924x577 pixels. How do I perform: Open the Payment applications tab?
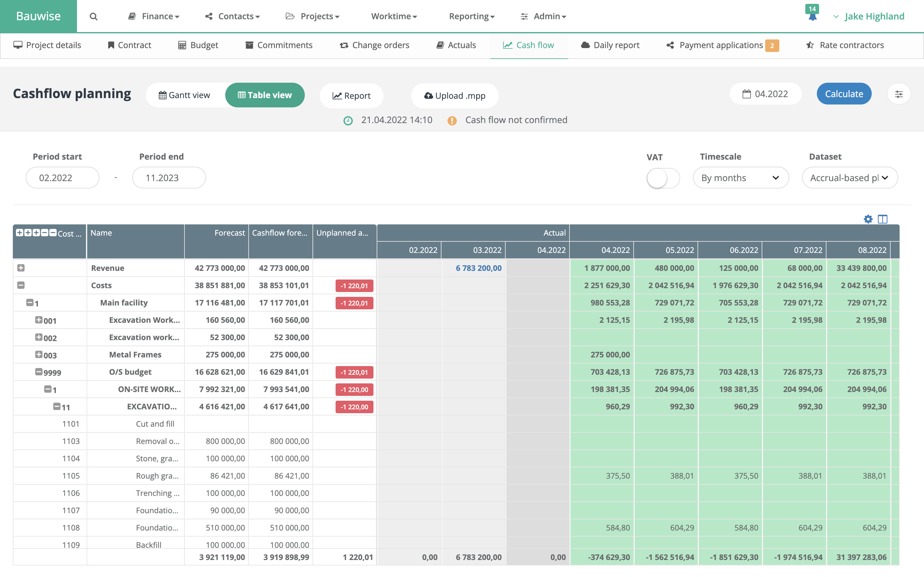(722, 45)
